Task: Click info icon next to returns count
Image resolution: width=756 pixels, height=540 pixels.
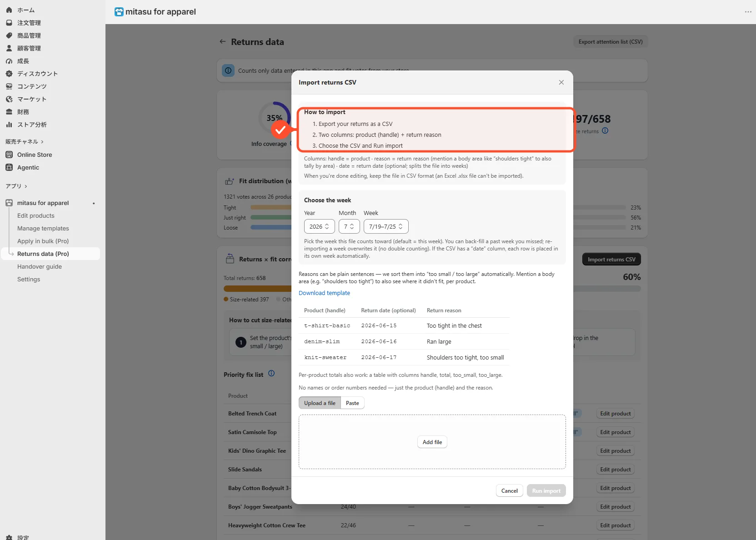Action: coord(605,130)
